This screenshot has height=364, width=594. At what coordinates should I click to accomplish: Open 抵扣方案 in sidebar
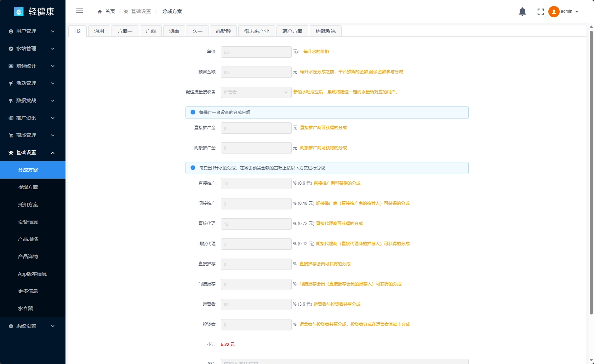33,205
